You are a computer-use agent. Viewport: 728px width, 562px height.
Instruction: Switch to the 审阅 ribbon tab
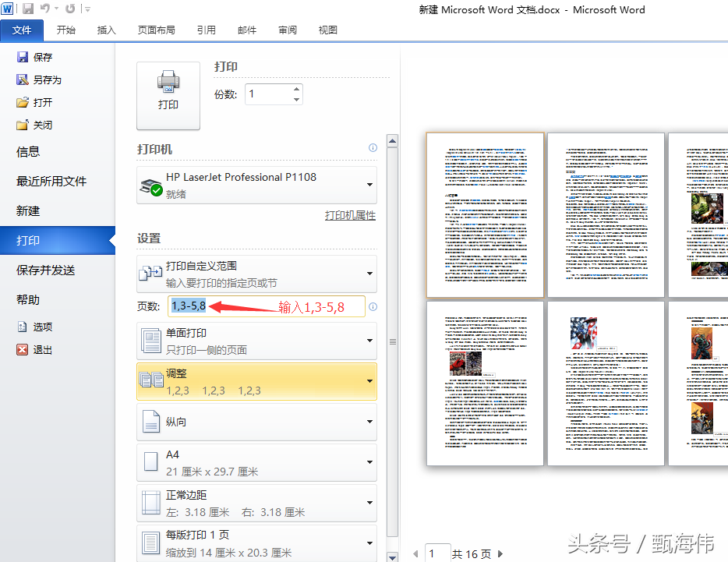(288, 30)
